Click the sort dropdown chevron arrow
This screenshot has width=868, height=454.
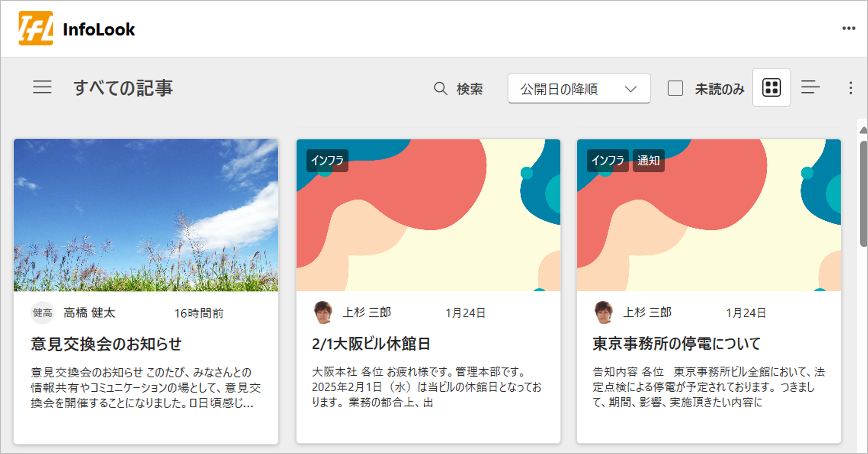(x=630, y=89)
